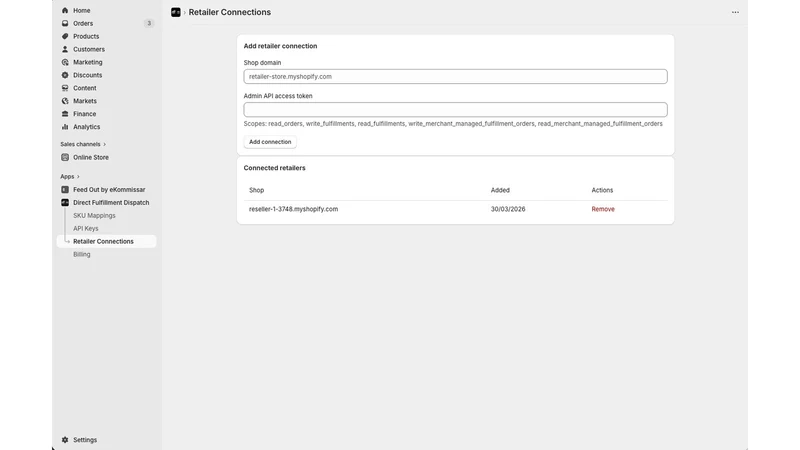Image resolution: width=800 pixels, height=450 pixels.
Task: Click the Orders count badge 3
Action: click(x=148, y=23)
